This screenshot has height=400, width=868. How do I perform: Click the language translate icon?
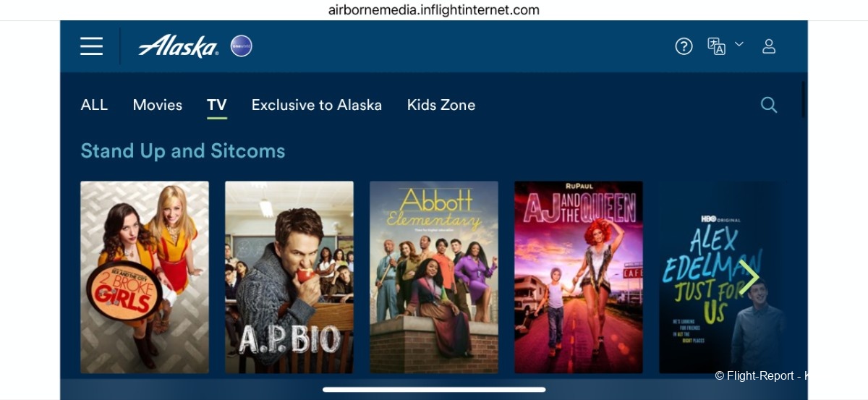[716, 46]
